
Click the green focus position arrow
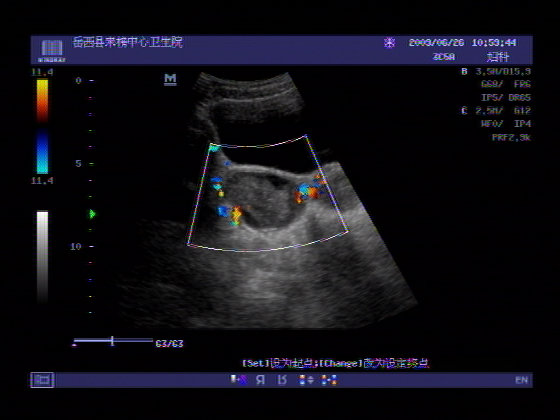click(x=92, y=214)
